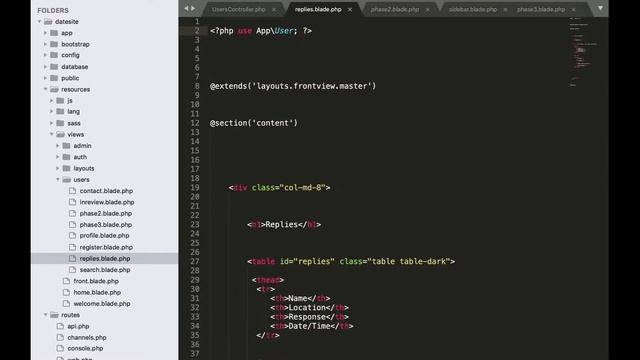Click the file icon of front.blade.php
Screen dimensions: 640x360
click(x=67, y=281)
